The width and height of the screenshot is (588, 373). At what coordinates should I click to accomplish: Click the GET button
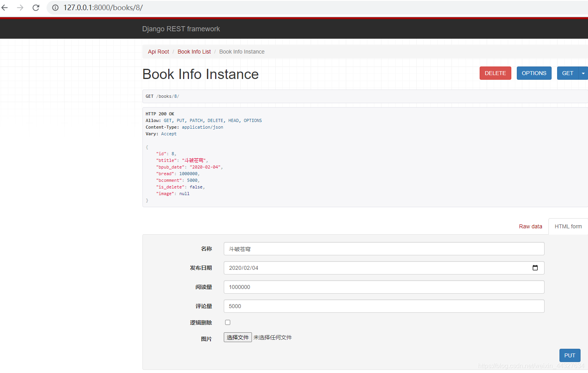pos(568,73)
